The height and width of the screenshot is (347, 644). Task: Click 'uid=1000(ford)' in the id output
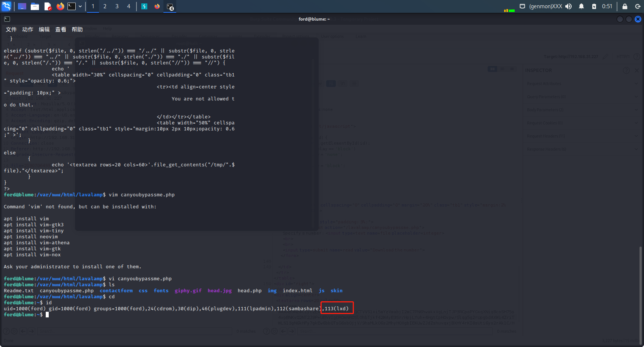click(25, 309)
